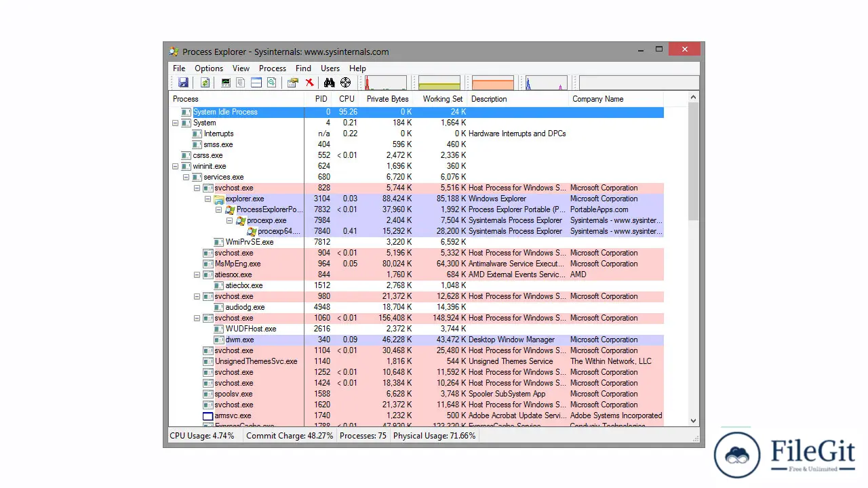Sort by the Company Name column header

pyautogui.click(x=616, y=99)
